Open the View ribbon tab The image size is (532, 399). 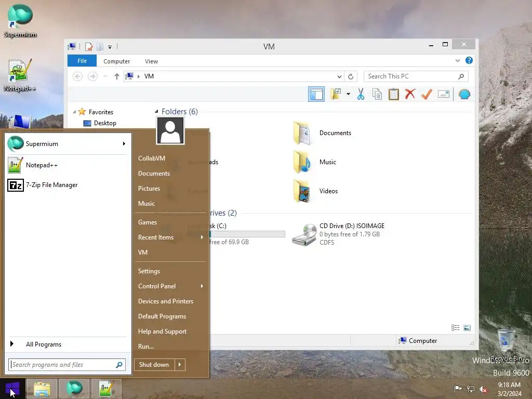(x=151, y=61)
